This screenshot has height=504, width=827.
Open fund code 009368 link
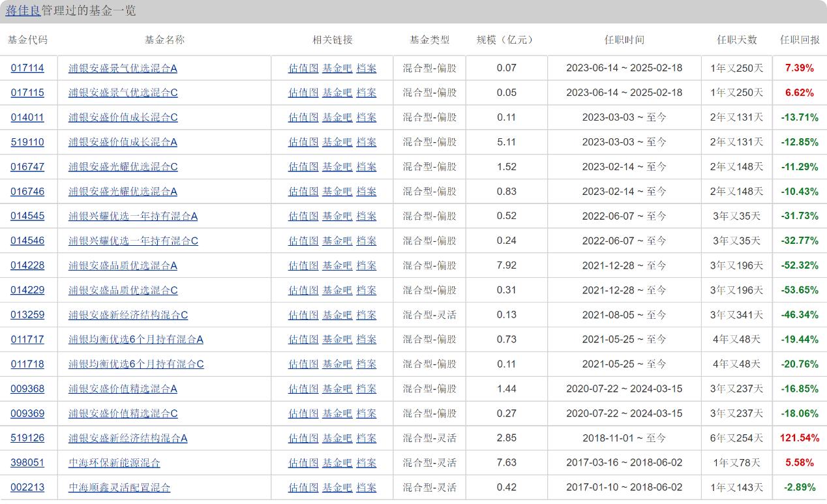coord(27,389)
